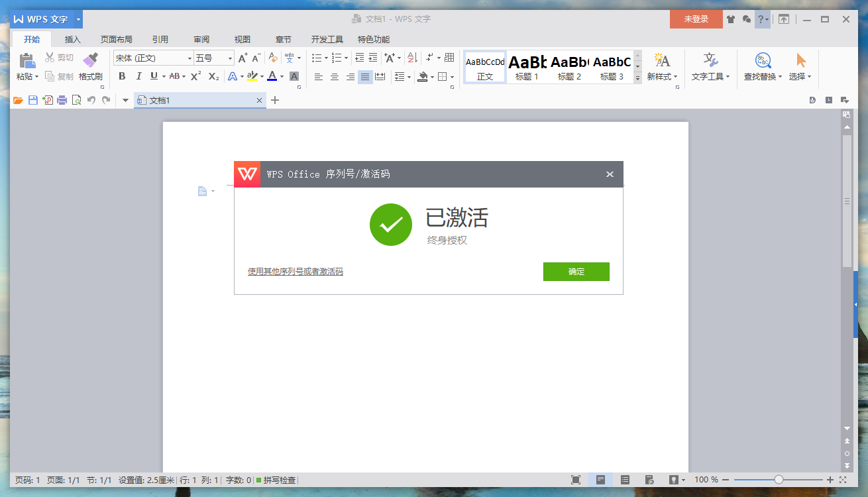Expand the bullet list dropdown arrow
Image resolution: width=868 pixels, height=497 pixels.
(327, 58)
